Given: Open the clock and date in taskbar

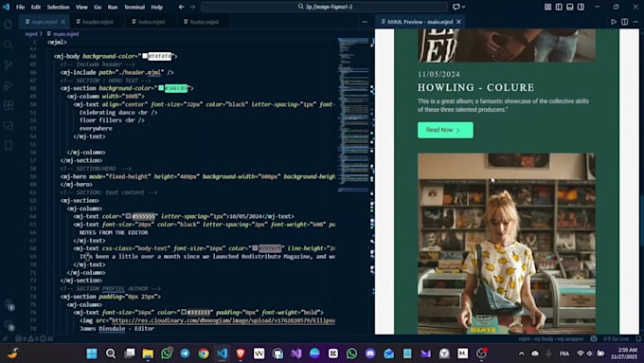Looking at the screenshot, I should point(624,354).
